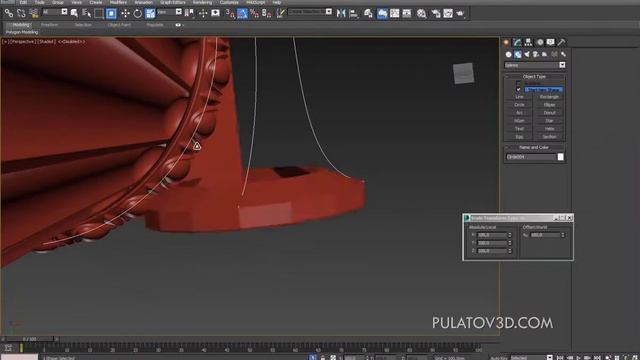This screenshot has width=640, height=360.
Task: Switch to the Modify command panel
Action: [x=517, y=42]
